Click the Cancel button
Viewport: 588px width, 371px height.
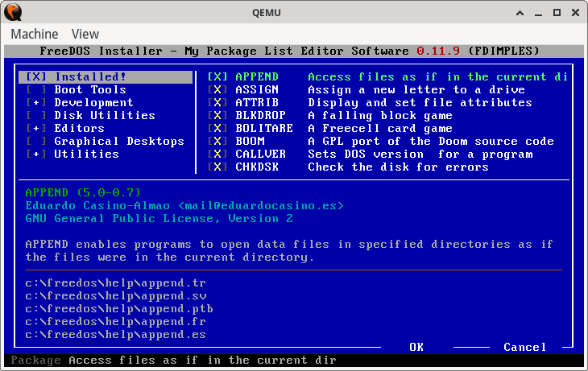524,347
